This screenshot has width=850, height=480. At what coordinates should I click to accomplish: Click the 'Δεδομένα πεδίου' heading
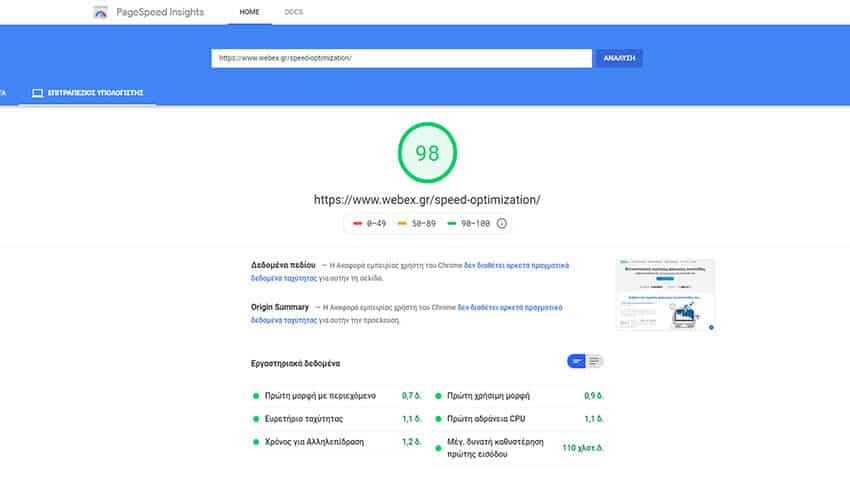(283, 265)
